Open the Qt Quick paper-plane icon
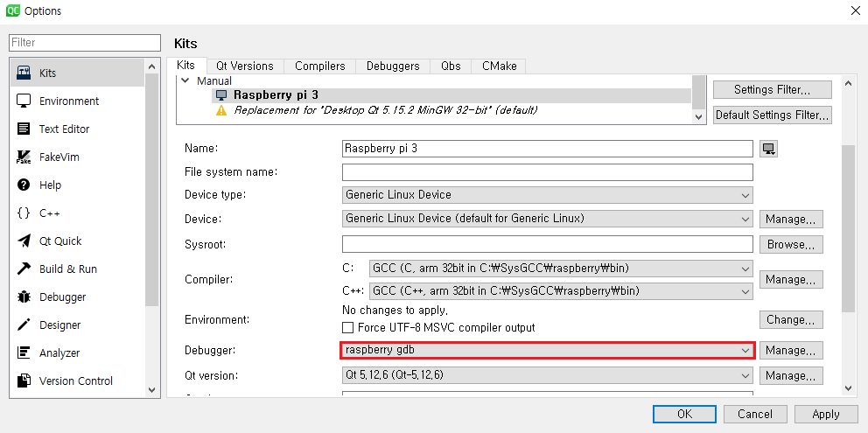 point(24,241)
